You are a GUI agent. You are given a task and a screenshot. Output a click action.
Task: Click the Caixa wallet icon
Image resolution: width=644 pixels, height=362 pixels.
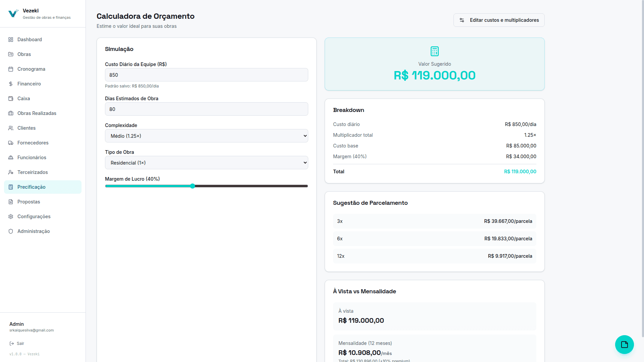(x=11, y=99)
